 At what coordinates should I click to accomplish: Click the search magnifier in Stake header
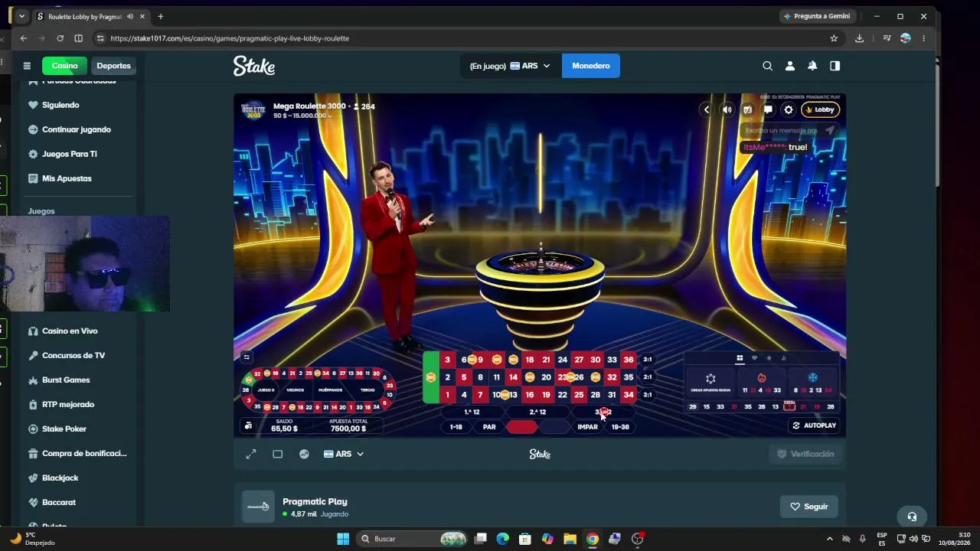[x=767, y=66]
